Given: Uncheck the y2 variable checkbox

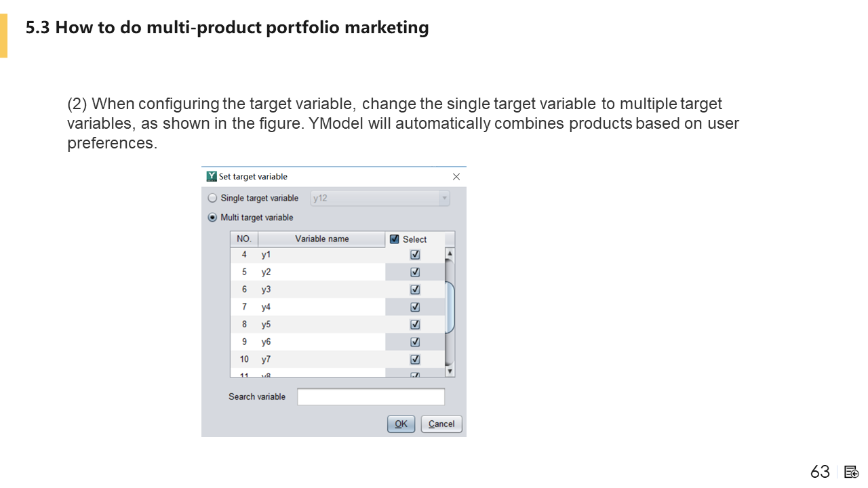Looking at the screenshot, I should coord(415,272).
